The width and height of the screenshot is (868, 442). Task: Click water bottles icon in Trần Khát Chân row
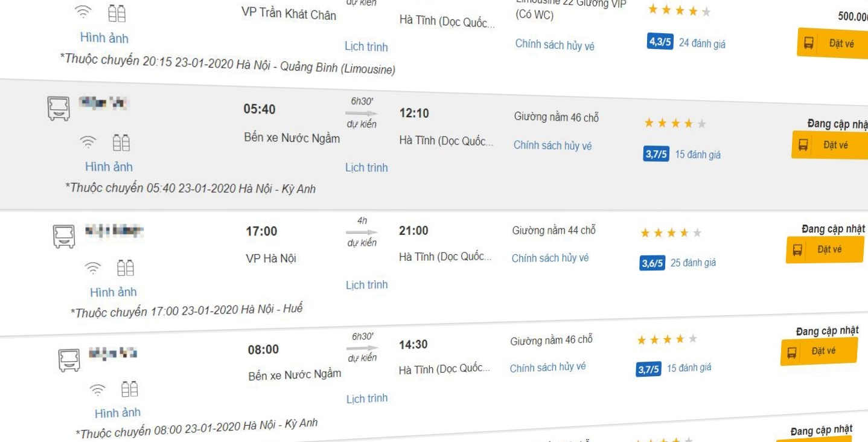[x=117, y=13]
